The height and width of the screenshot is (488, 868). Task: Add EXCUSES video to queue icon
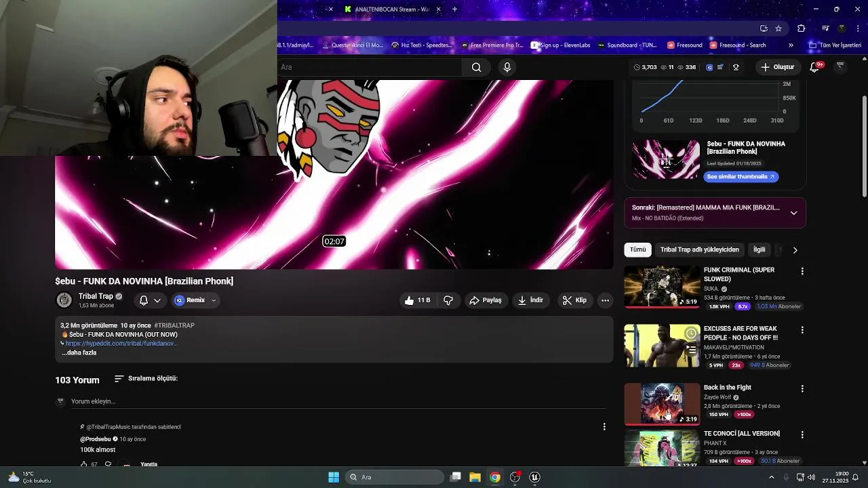click(x=690, y=350)
